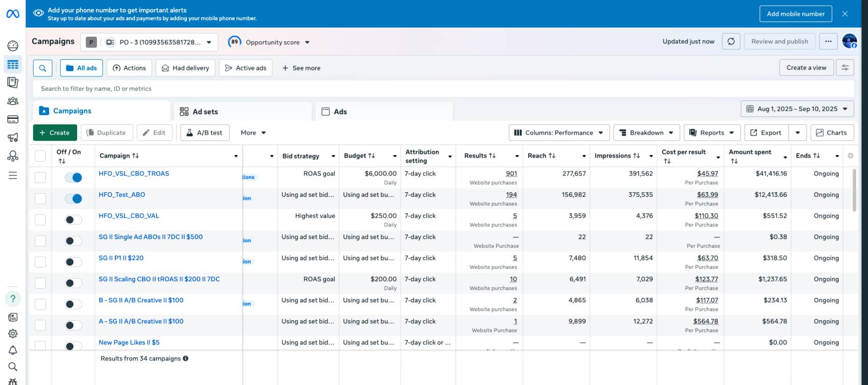The width and height of the screenshot is (868, 385).
Task: Expand the Breakdown dropdown
Action: click(647, 133)
